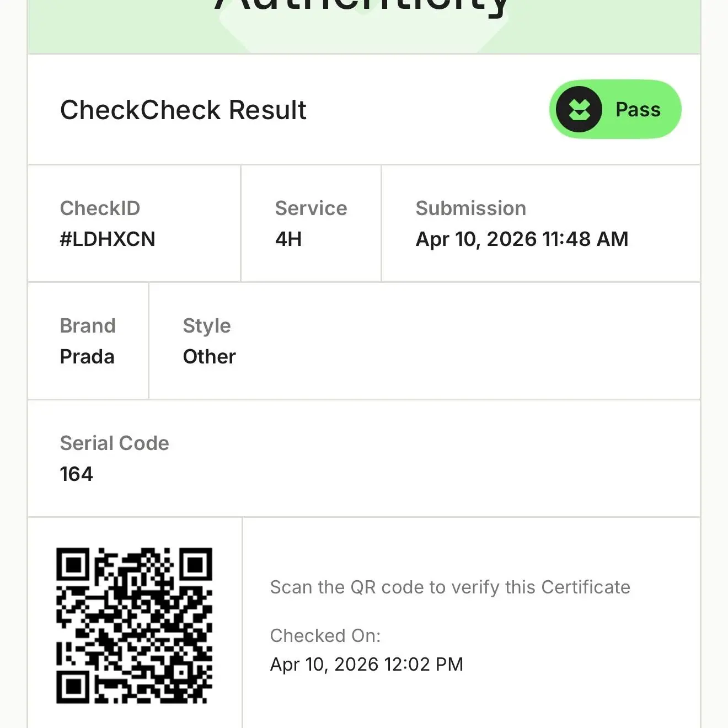
Task: Click the Style field label
Action: (207, 326)
